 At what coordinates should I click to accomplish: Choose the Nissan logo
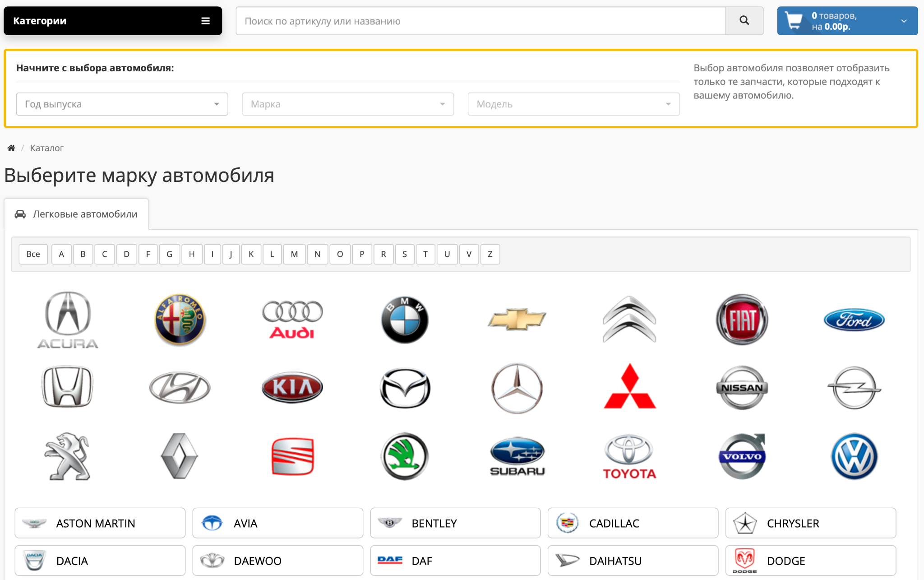pos(742,387)
